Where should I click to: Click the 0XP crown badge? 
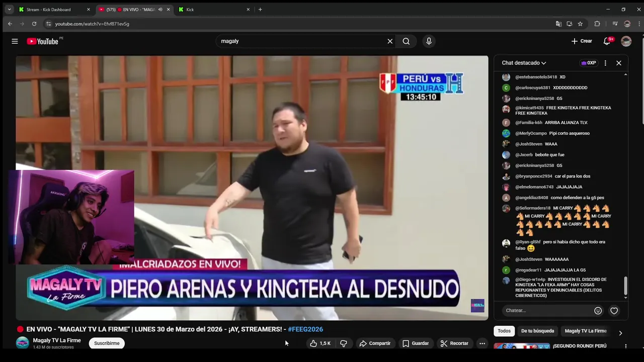pyautogui.click(x=589, y=63)
